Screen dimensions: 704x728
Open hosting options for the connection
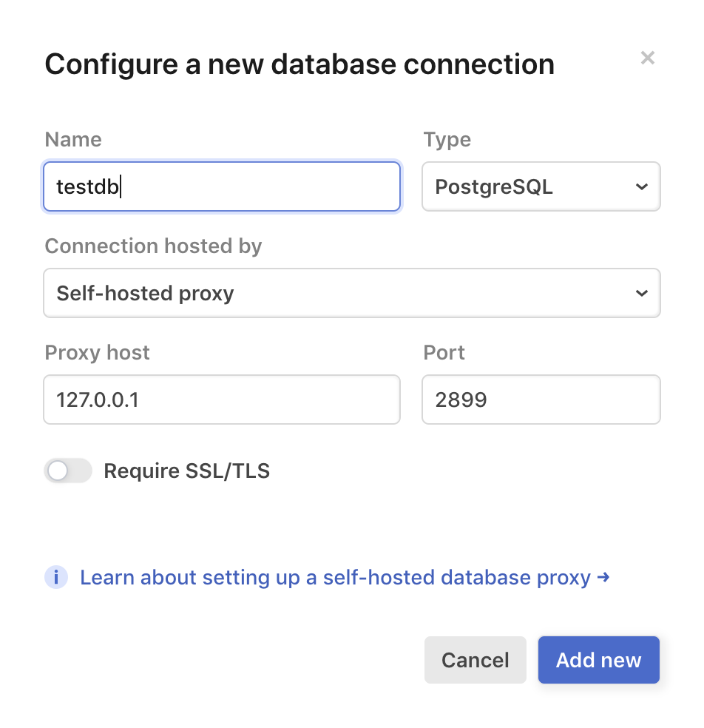point(352,293)
